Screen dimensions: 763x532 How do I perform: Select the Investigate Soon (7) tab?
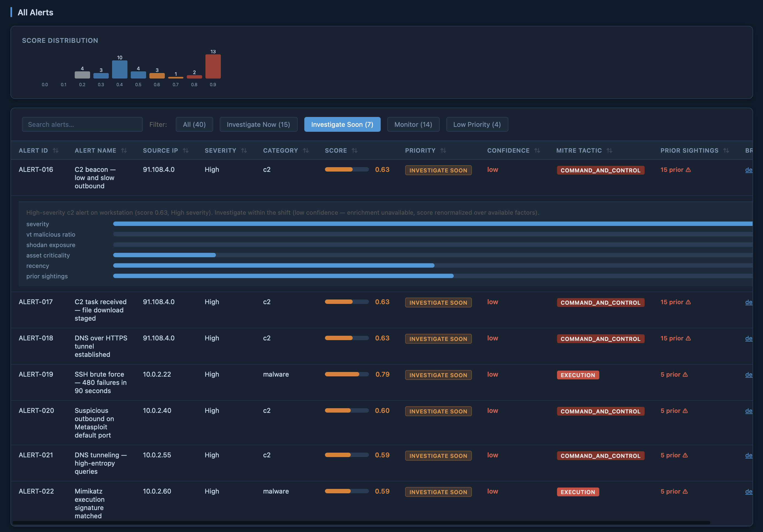(x=342, y=124)
